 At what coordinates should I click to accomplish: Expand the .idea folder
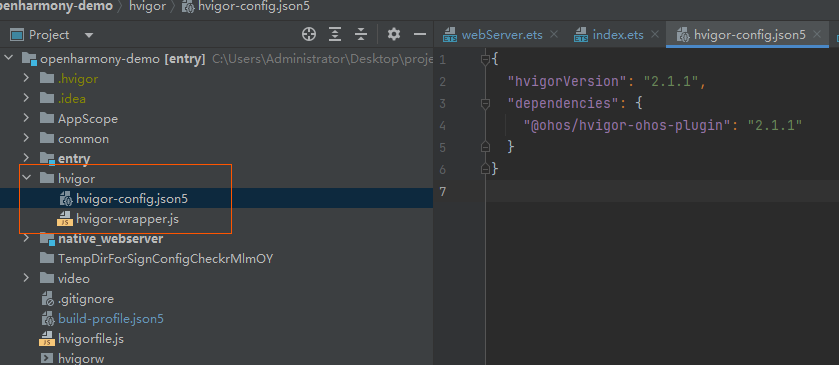(26, 98)
